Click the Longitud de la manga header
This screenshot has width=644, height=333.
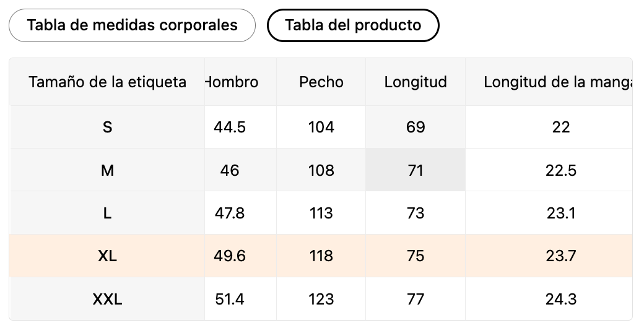click(556, 82)
